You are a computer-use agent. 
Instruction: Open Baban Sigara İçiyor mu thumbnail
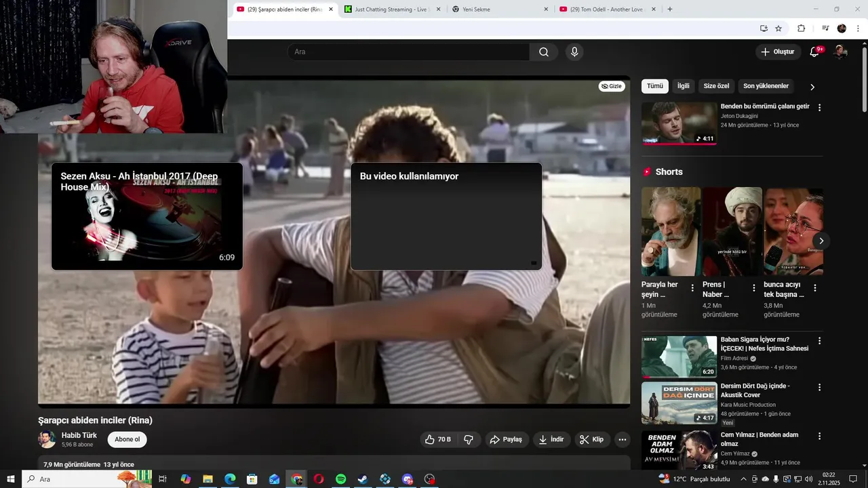tap(679, 357)
